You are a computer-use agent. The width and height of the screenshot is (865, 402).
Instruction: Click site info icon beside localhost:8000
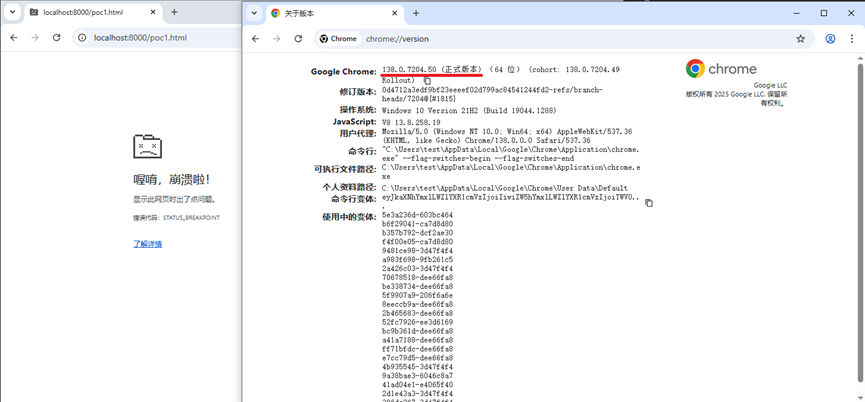82,37
